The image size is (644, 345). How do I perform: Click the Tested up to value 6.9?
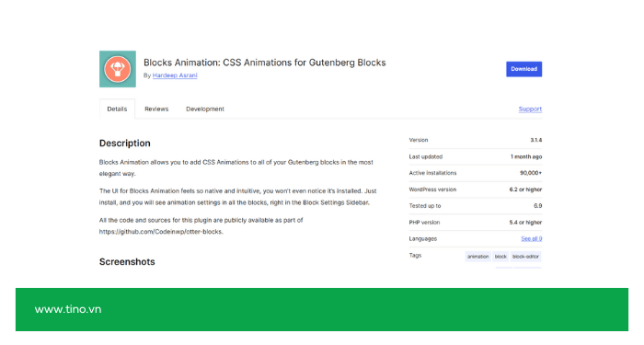pos(537,206)
